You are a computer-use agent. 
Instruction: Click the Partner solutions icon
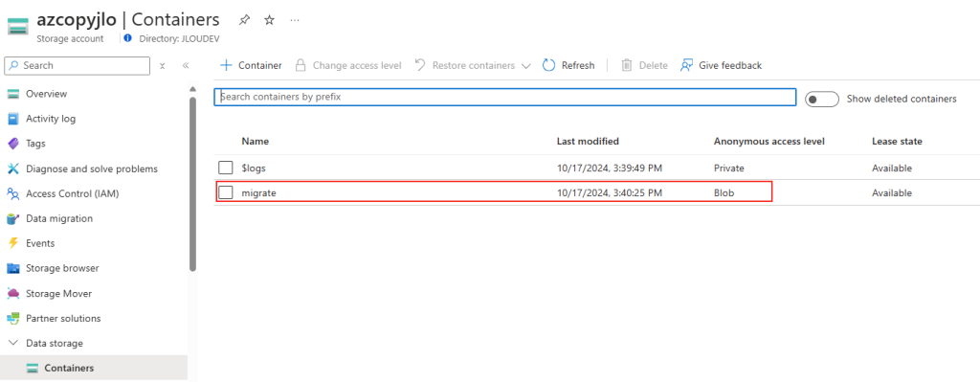13,318
